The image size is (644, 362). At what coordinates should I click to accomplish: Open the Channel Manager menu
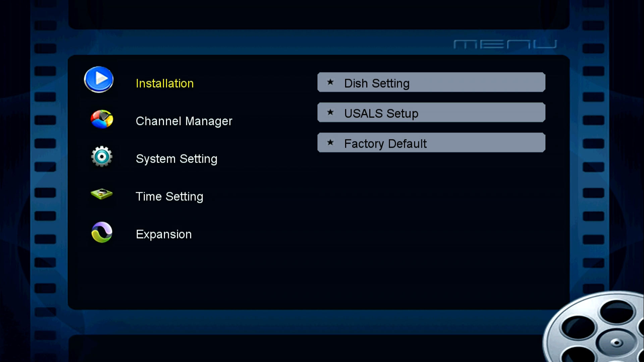tap(184, 121)
